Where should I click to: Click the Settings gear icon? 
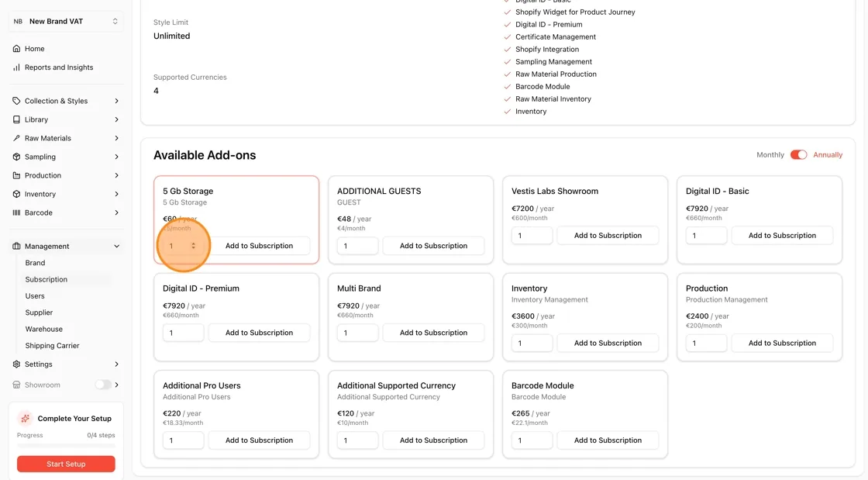16,364
